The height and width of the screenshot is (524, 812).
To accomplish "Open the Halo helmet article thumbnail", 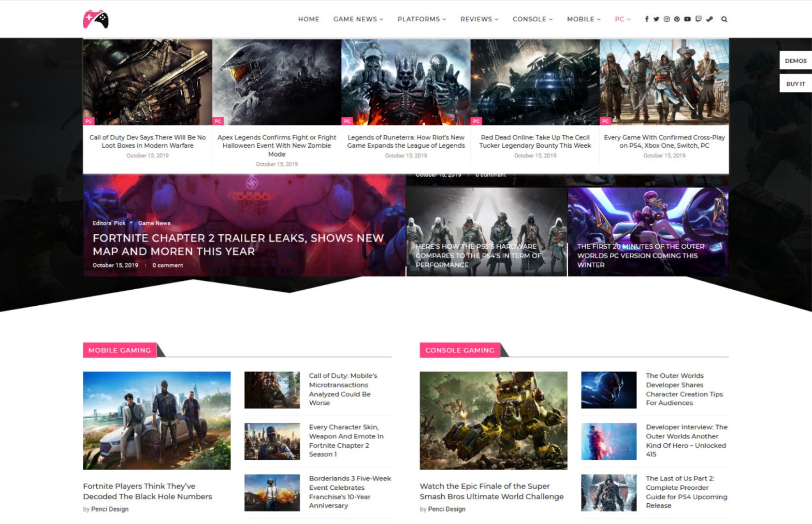I will tap(277, 82).
